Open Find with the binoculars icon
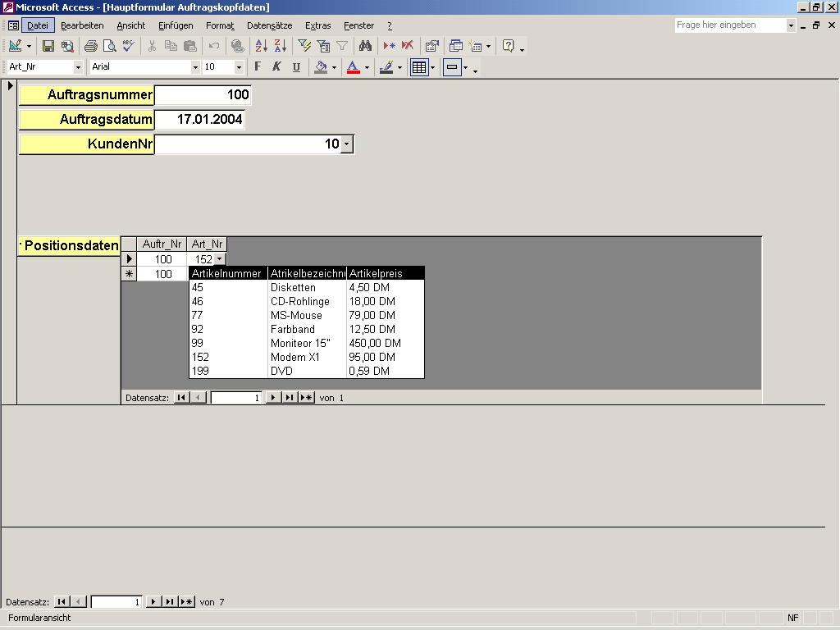This screenshot has width=840, height=630. pos(366,46)
